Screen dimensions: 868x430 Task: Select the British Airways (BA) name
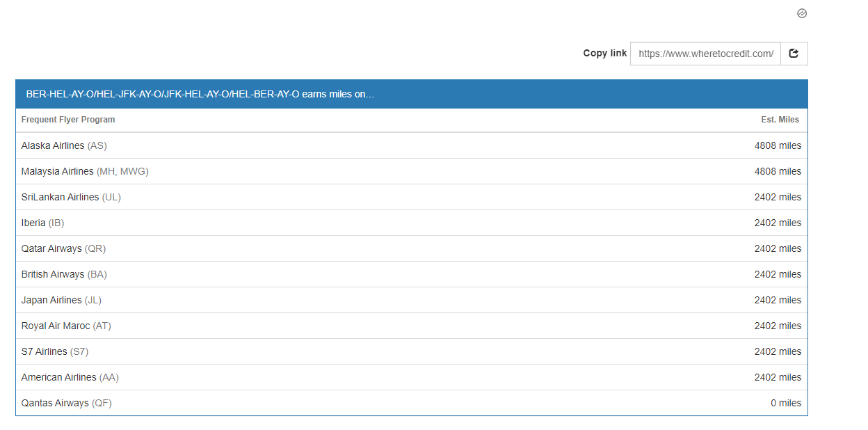click(64, 274)
